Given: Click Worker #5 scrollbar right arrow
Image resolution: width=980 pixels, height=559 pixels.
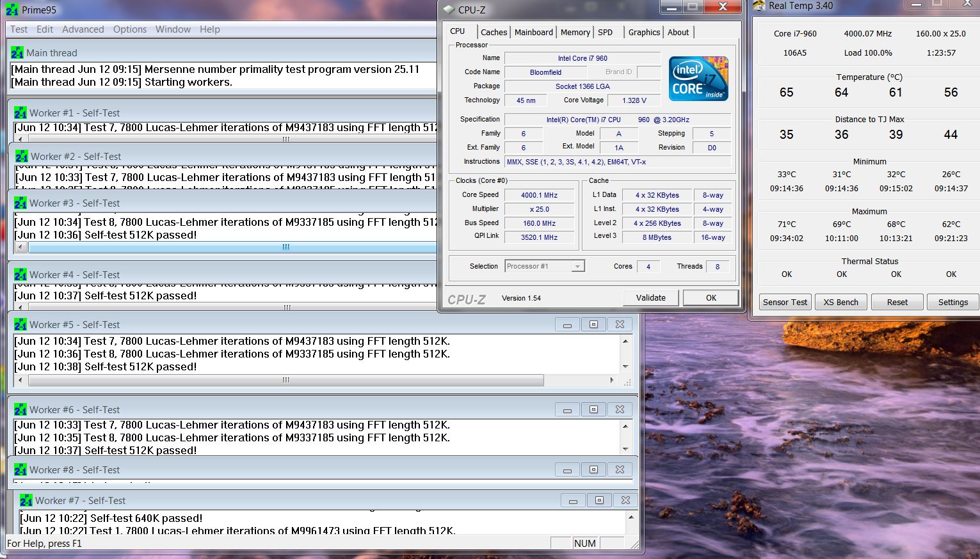Looking at the screenshot, I should 612,380.
